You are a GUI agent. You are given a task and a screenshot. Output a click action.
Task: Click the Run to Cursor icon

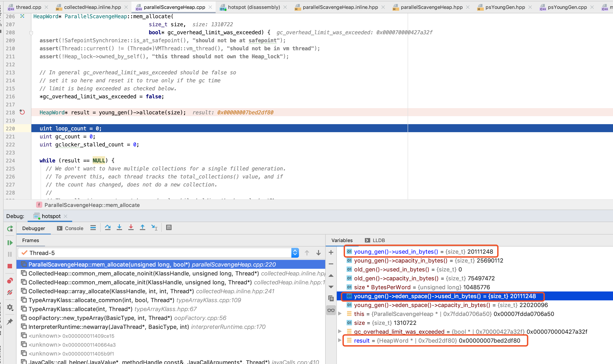coord(154,228)
